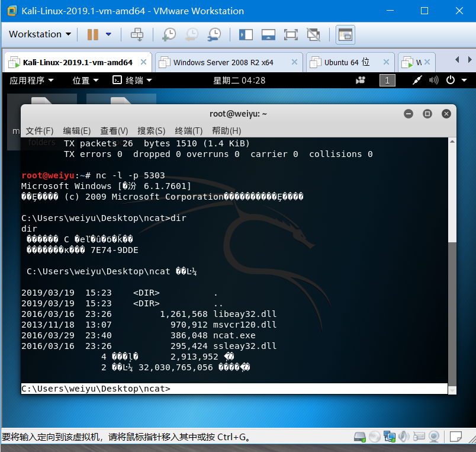Viewport: 476px width, 452px height.
Task: Click the libeay32.dll file name
Action: (245, 314)
